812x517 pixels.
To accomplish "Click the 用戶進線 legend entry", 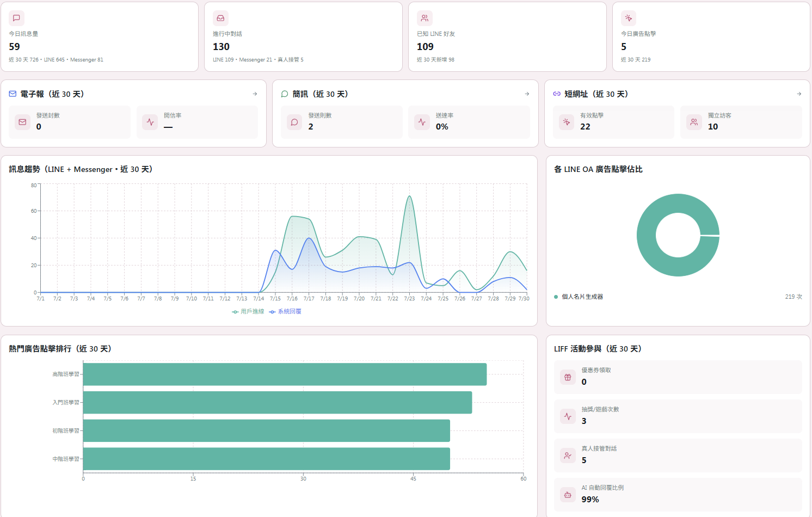I will click(x=248, y=312).
